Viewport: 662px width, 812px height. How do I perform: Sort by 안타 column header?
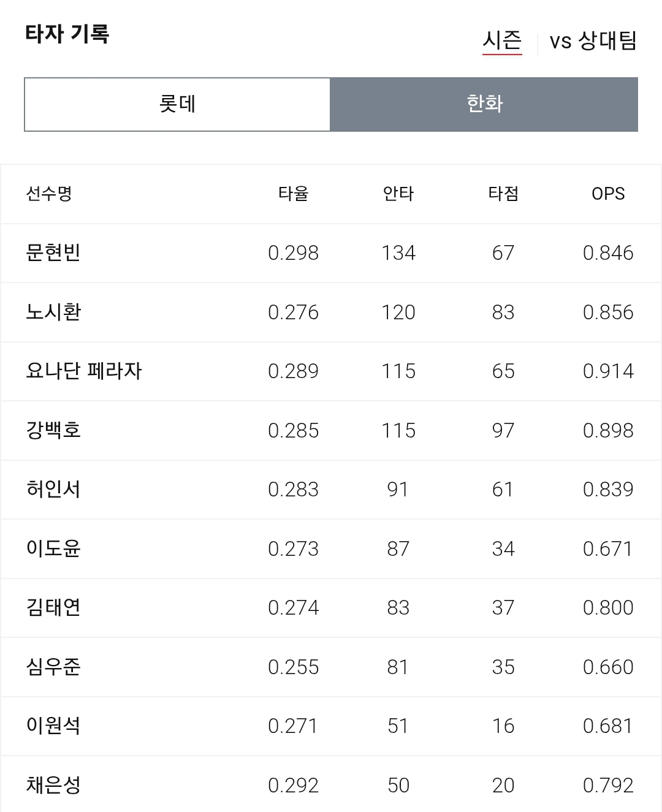pyautogui.click(x=398, y=194)
